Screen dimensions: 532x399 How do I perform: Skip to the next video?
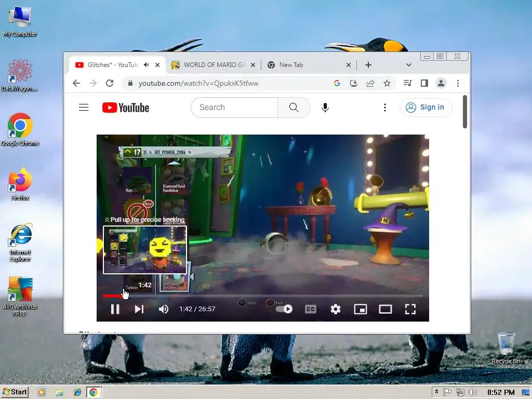click(x=139, y=309)
